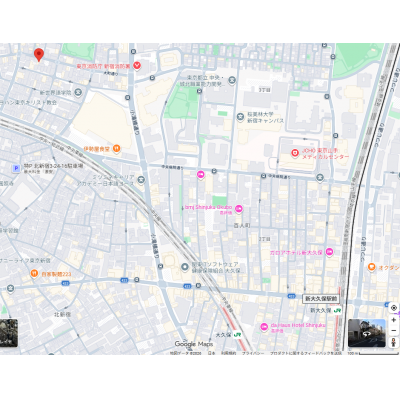
Task: Click the 100 m map scale bar
Action: (373, 353)
